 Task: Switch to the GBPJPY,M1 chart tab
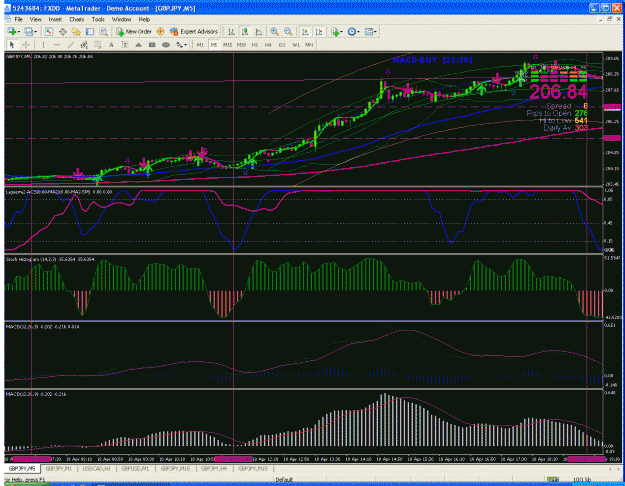[x=59, y=469]
